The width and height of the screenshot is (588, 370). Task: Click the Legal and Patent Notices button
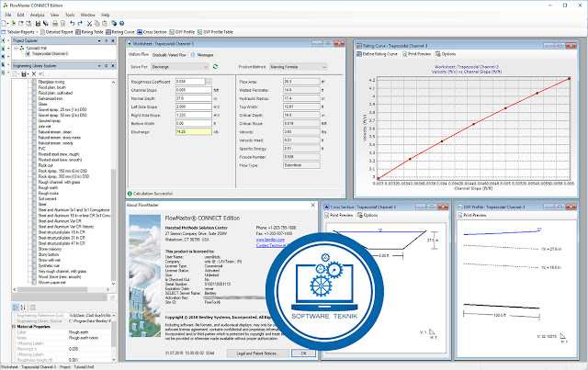tap(258, 353)
